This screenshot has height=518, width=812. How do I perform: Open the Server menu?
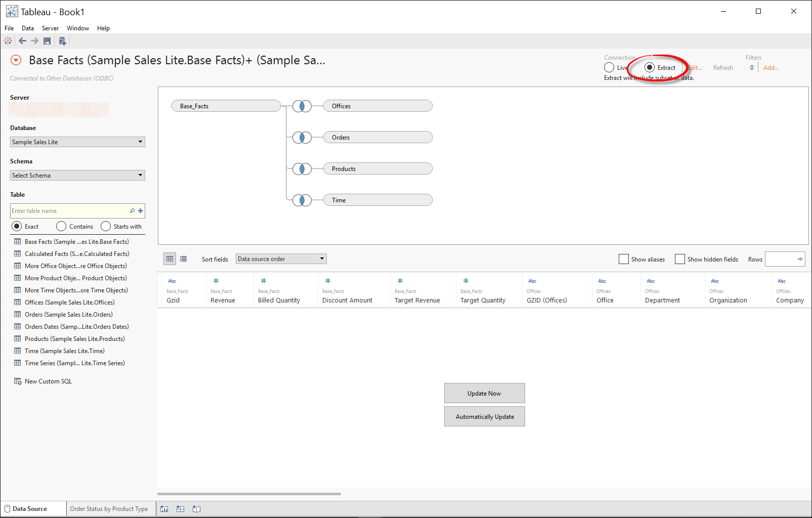50,28
